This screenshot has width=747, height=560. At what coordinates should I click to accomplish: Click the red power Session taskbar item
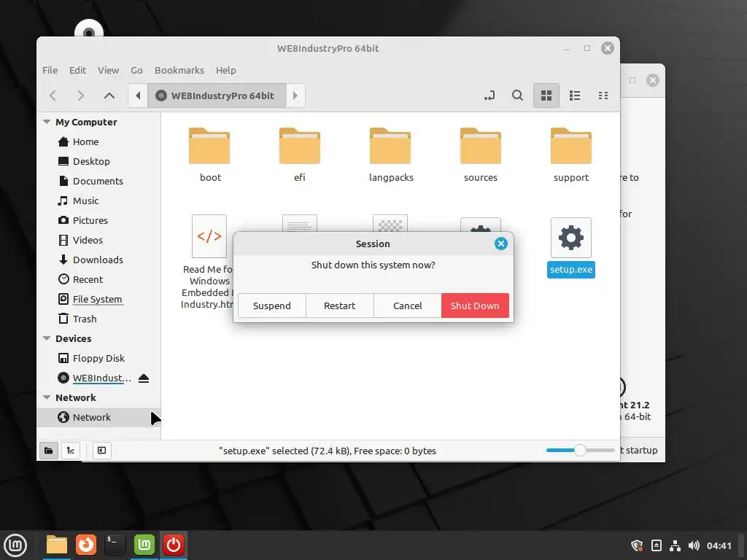(x=174, y=545)
